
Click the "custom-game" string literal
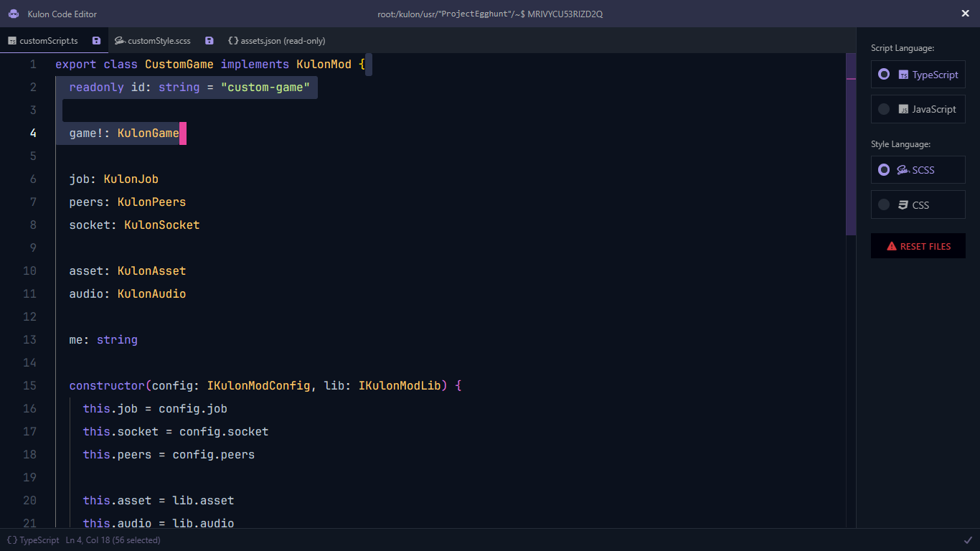click(265, 88)
